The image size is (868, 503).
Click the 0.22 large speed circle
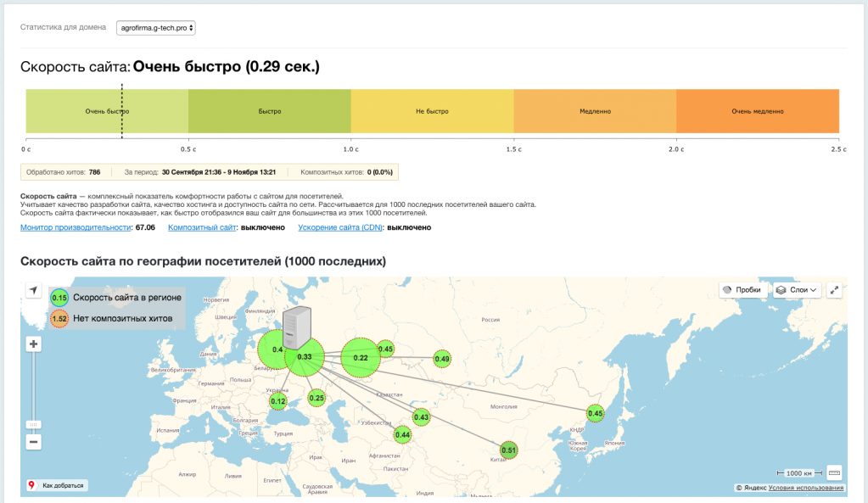click(x=361, y=358)
